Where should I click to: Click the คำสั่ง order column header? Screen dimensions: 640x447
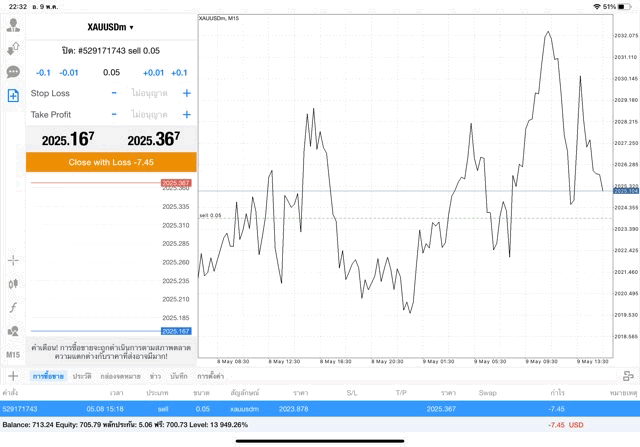[10, 393]
